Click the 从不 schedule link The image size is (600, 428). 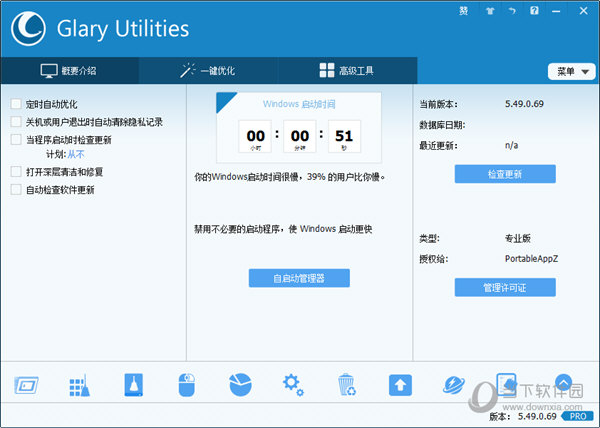point(76,155)
